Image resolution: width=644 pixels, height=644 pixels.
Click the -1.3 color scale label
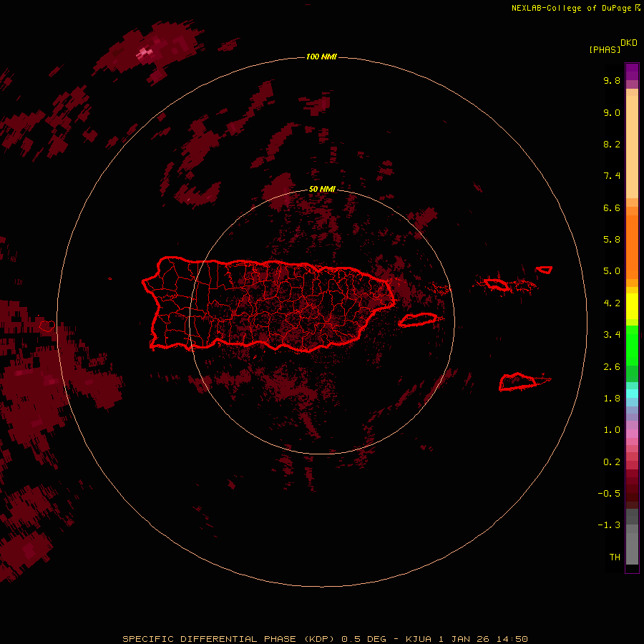click(x=609, y=525)
